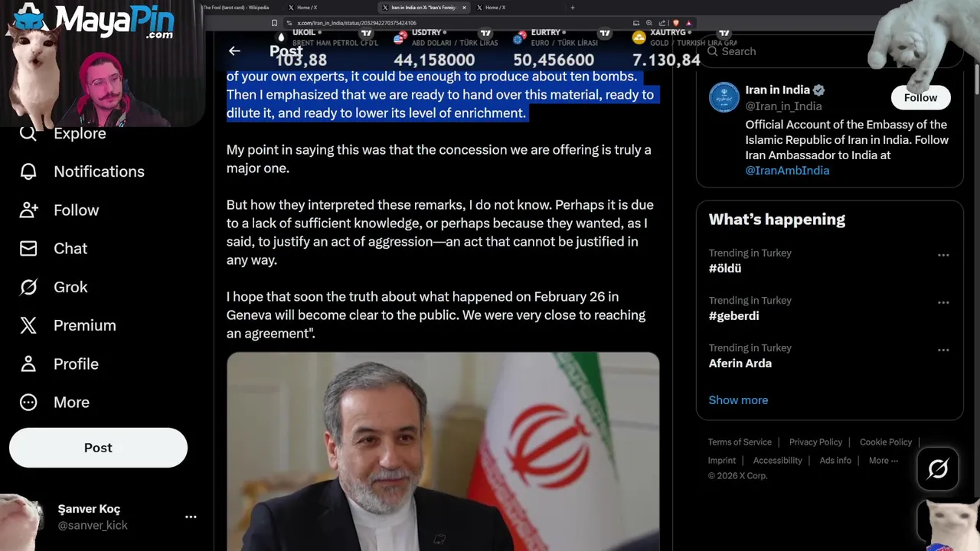Open the More options circle in sidebar
This screenshot has height=551, width=980.
(x=28, y=402)
